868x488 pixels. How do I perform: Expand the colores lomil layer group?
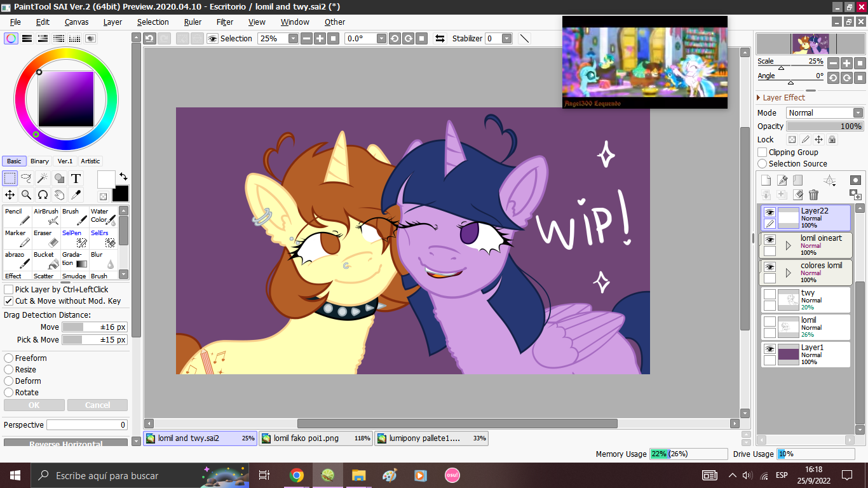click(789, 273)
